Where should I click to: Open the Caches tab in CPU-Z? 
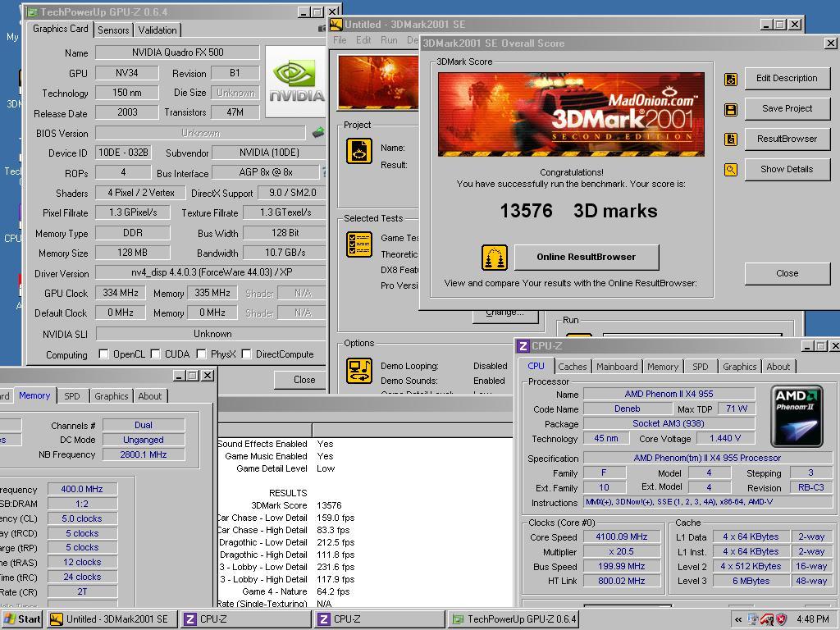572,367
